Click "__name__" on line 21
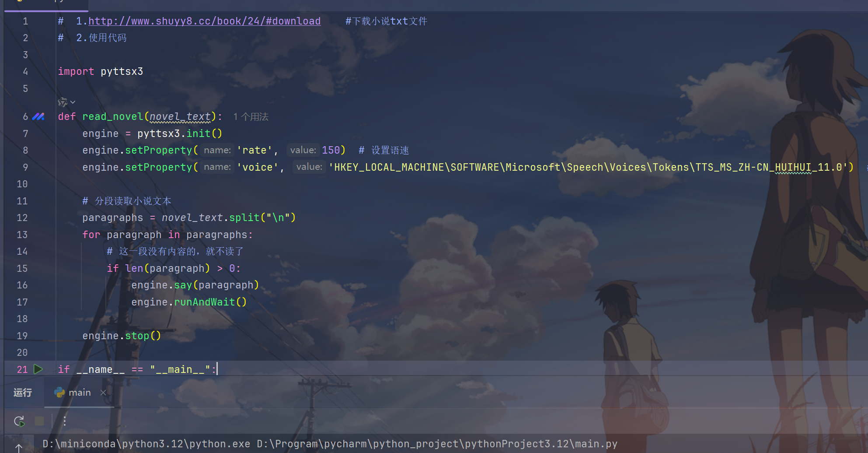868x453 pixels. click(x=101, y=369)
